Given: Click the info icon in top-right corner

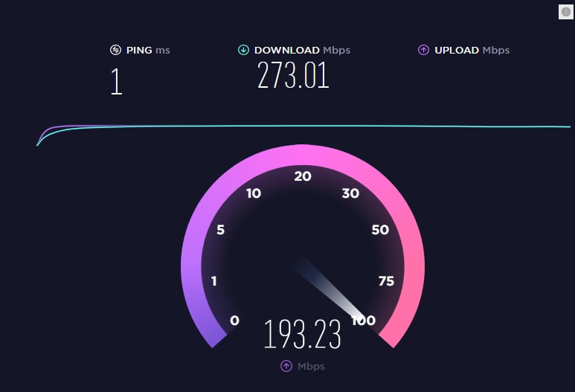Looking at the screenshot, I should 566,12.
